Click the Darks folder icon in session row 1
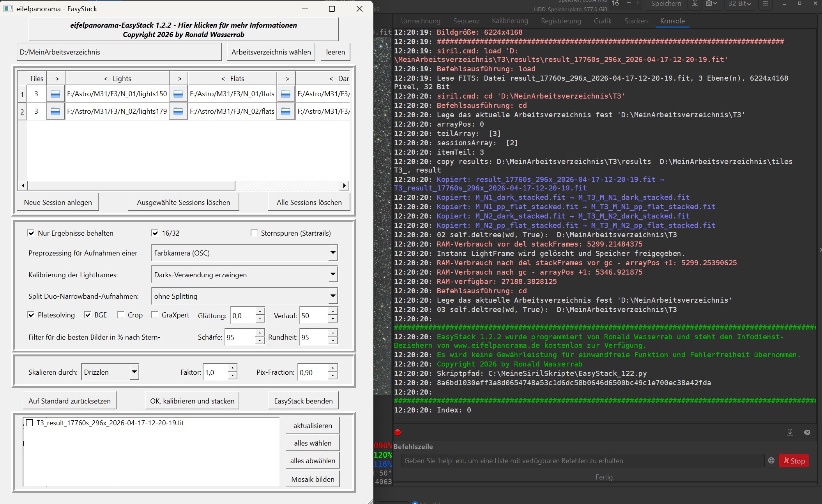The height and width of the screenshot is (504, 822). tap(286, 94)
